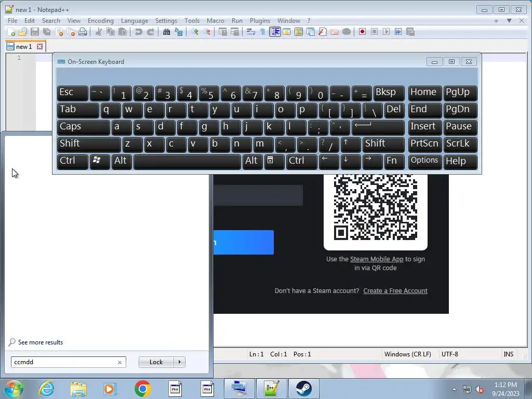Toggle the left Shift key on keyboard

(x=89, y=144)
